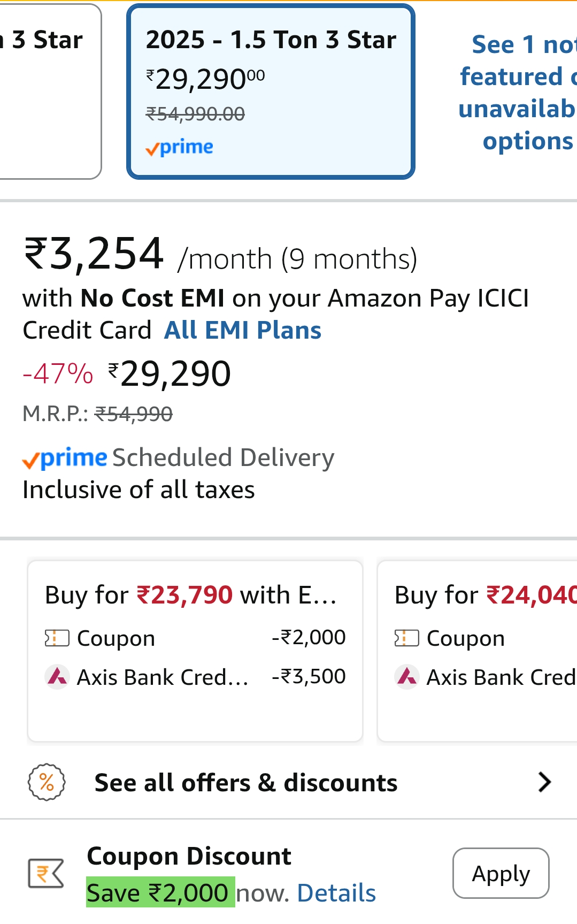The height and width of the screenshot is (924, 577).
Task: Click the coupon icon in second offer card
Action: 406,638
